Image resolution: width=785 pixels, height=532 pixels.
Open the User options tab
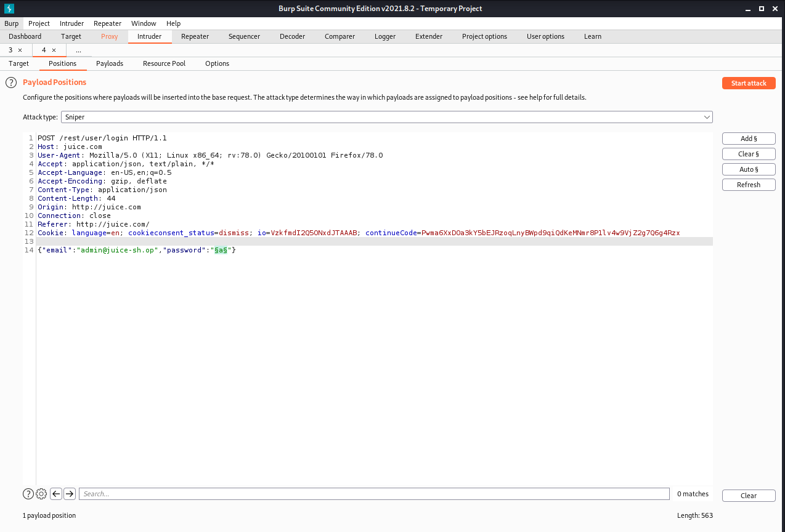click(x=545, y=36)
